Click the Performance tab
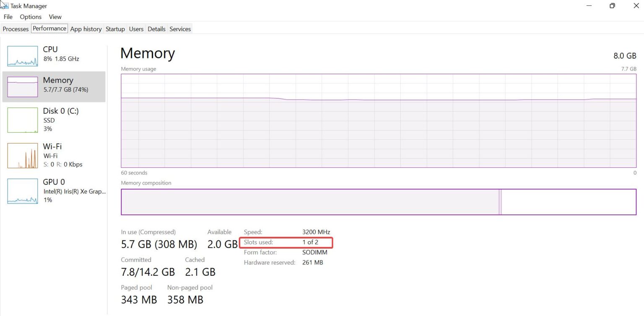Image resolution: width=644 pixels, height=316 pixels. (x=49, y=29)
